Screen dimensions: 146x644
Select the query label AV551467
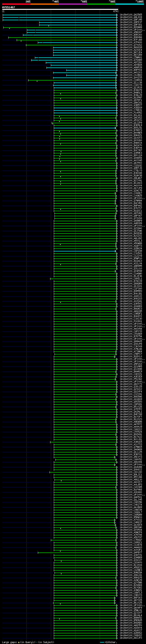click(8, 8)
